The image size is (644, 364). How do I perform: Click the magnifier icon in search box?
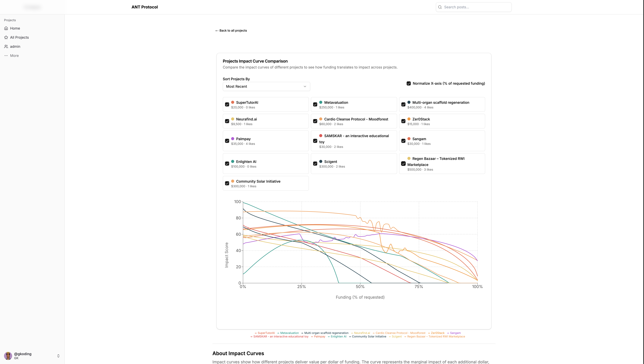(x=440, y=7)
